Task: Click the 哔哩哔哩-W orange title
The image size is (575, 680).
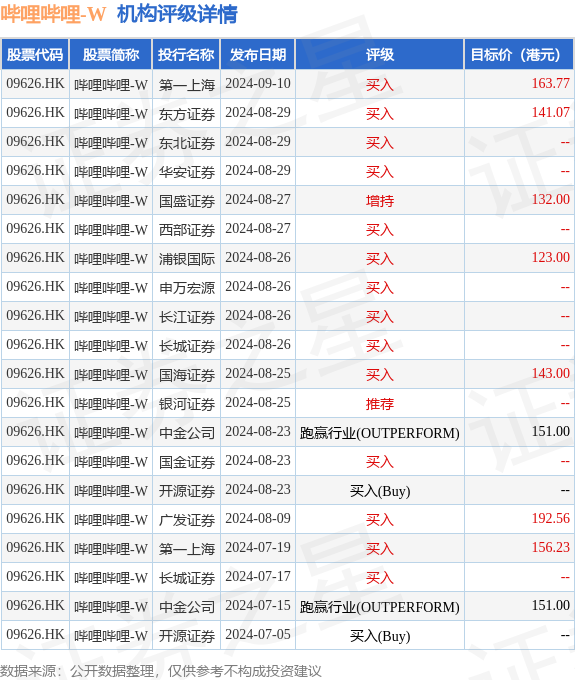Action: 53,14
